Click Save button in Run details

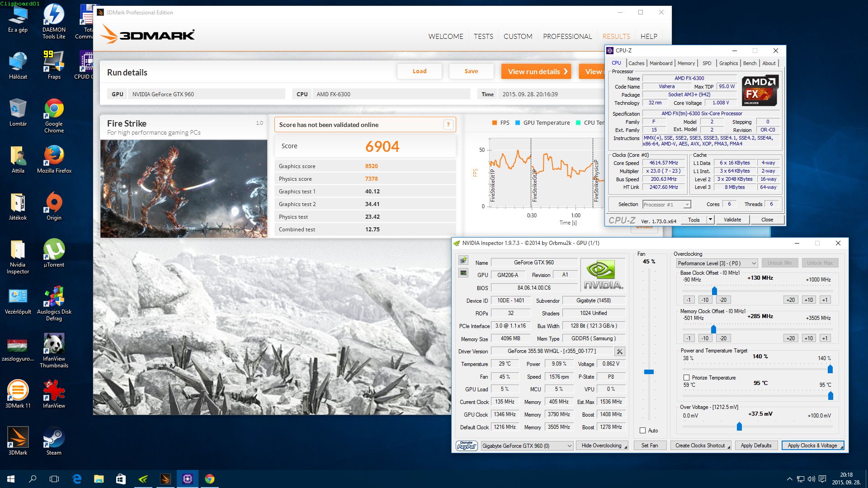tap(471, 71)
